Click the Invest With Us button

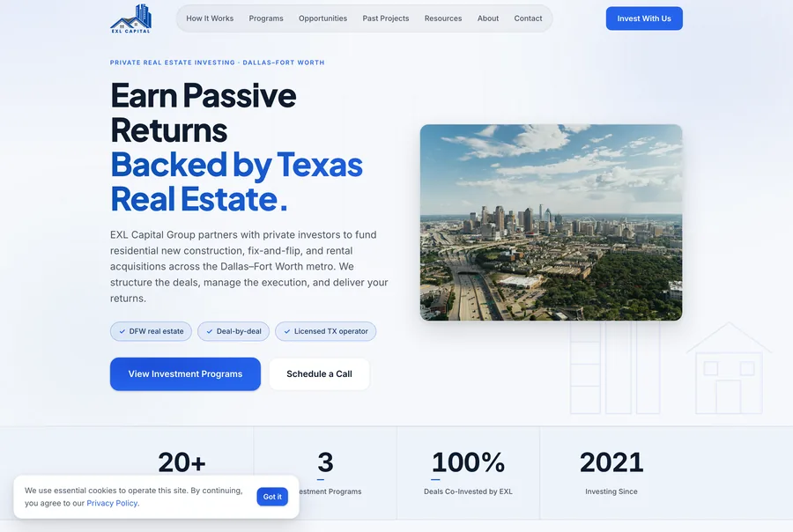click(x=644, y=18)
